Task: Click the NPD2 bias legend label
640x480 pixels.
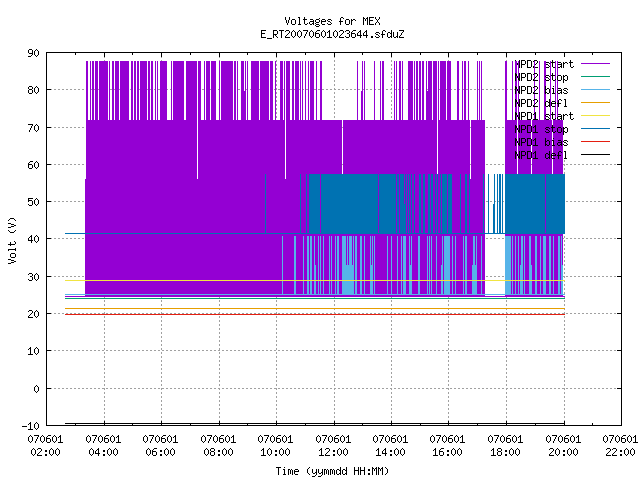Action: [541, 90]
